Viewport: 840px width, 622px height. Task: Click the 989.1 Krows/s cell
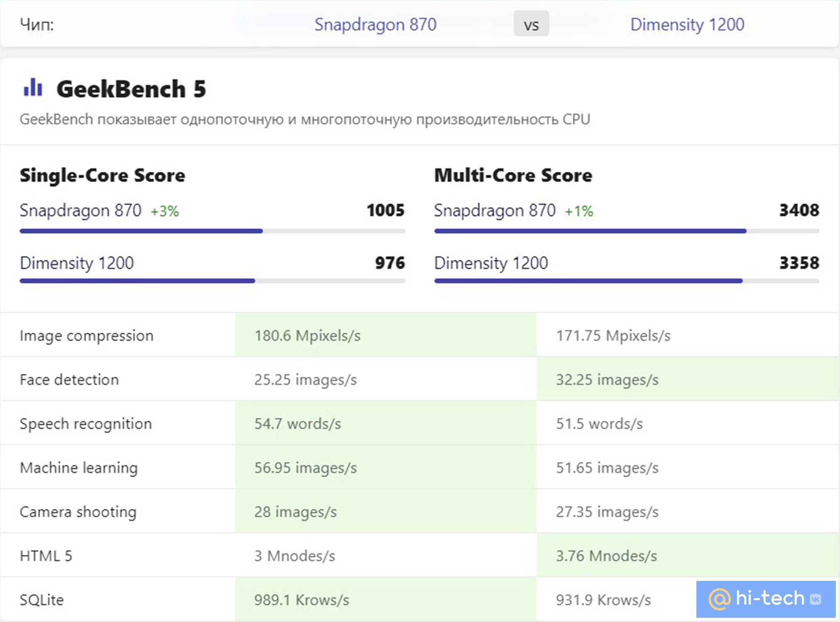coord(386,599)
